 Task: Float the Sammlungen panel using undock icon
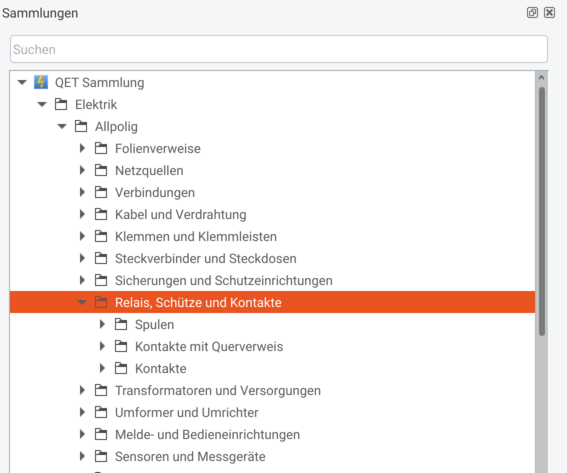click(532, 13)
